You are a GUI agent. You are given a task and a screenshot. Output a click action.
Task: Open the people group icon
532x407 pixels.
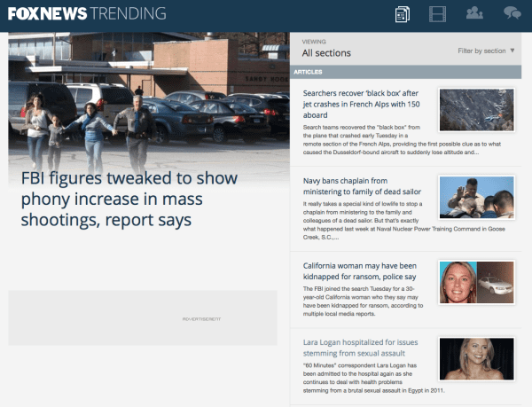[x=474, y=13]
